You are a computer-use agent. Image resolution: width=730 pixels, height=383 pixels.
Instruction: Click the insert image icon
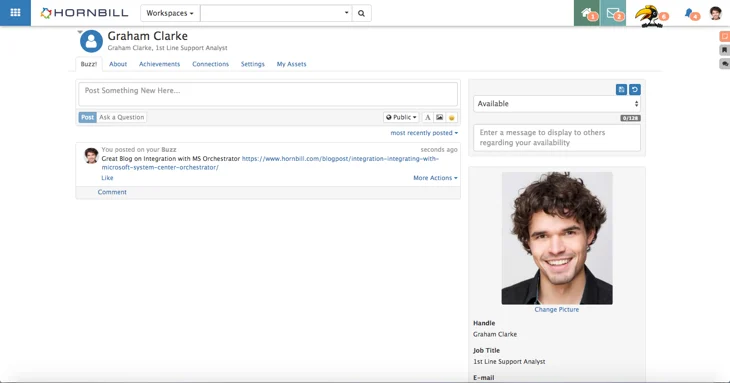(439, 117)
